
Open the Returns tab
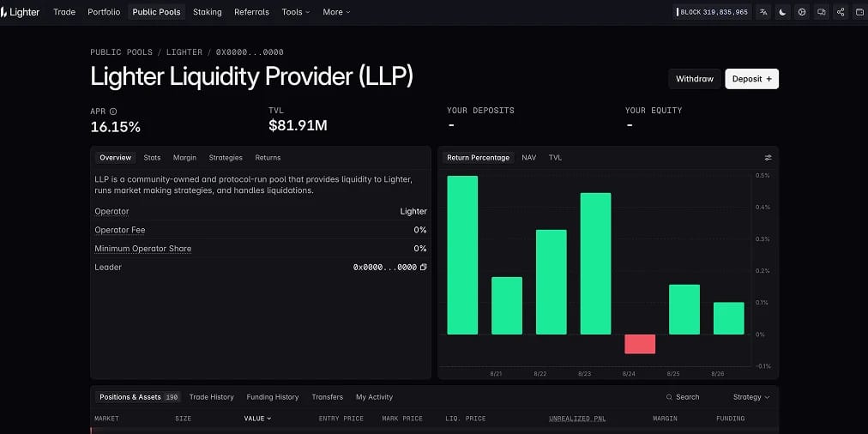268,158
